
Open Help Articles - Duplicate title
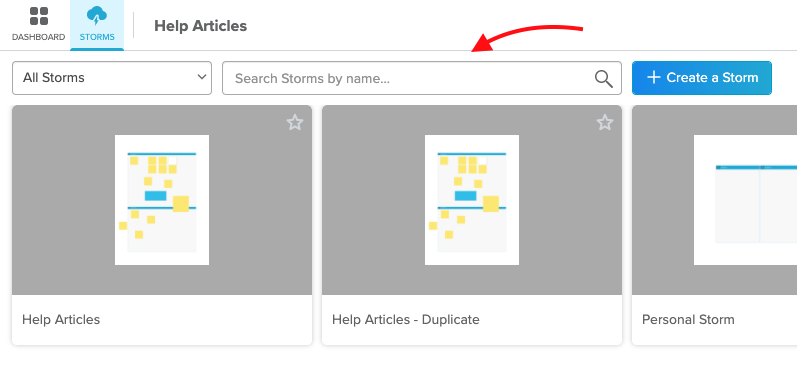point(406,320)
